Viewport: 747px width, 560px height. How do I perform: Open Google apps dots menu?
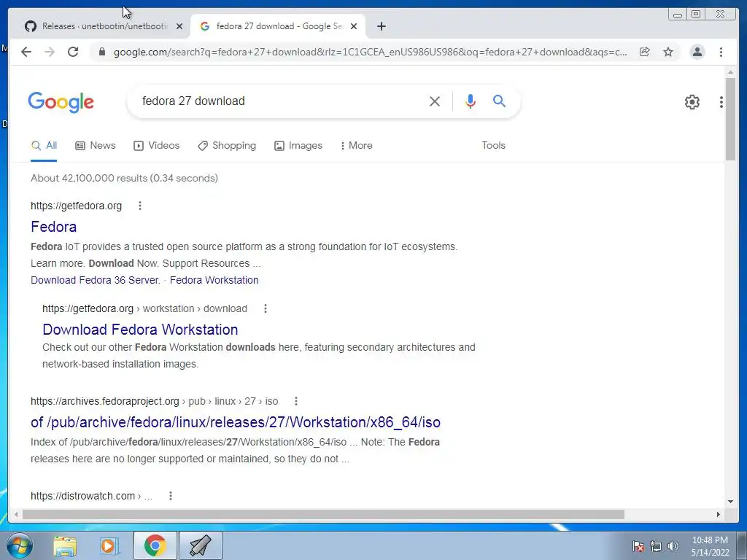point(721,101)
